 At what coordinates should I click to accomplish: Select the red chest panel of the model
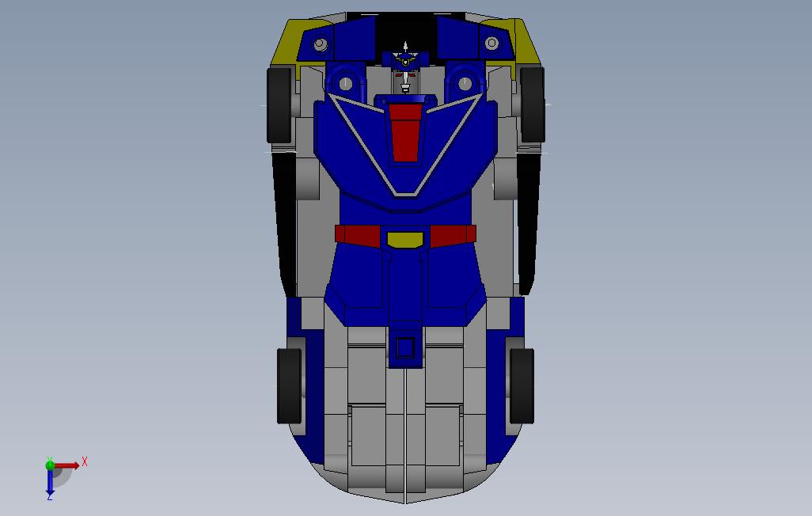(406, 133)
